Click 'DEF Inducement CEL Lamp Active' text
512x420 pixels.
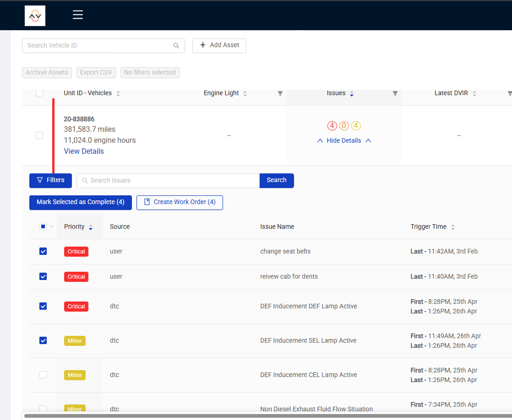tap(309, 375)
